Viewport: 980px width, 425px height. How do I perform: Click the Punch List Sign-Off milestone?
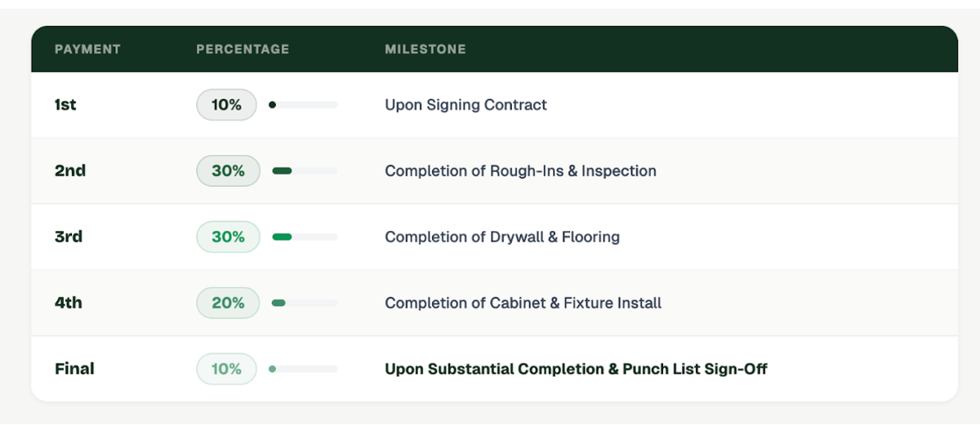click(576, 370)
